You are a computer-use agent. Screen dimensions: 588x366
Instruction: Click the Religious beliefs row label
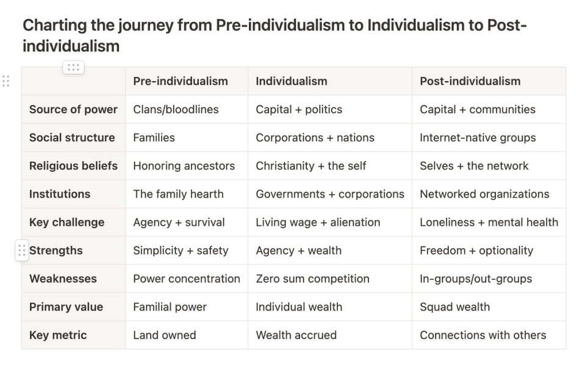pos(73,165)
